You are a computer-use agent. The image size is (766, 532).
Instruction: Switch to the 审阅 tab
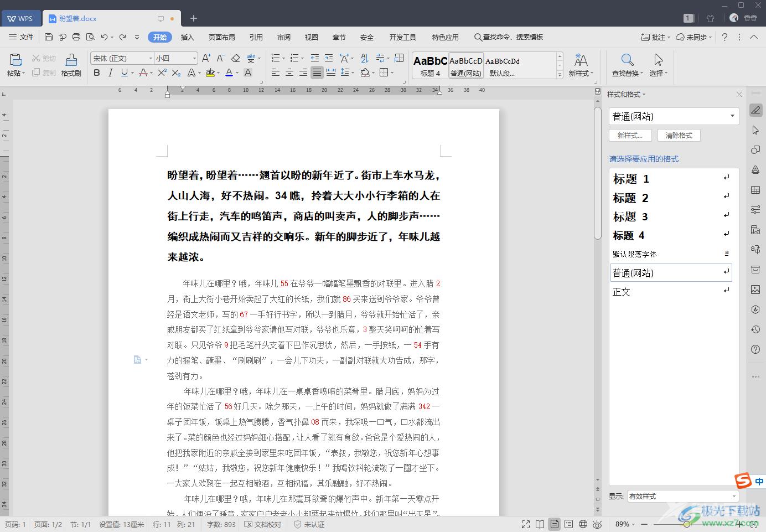284,37
